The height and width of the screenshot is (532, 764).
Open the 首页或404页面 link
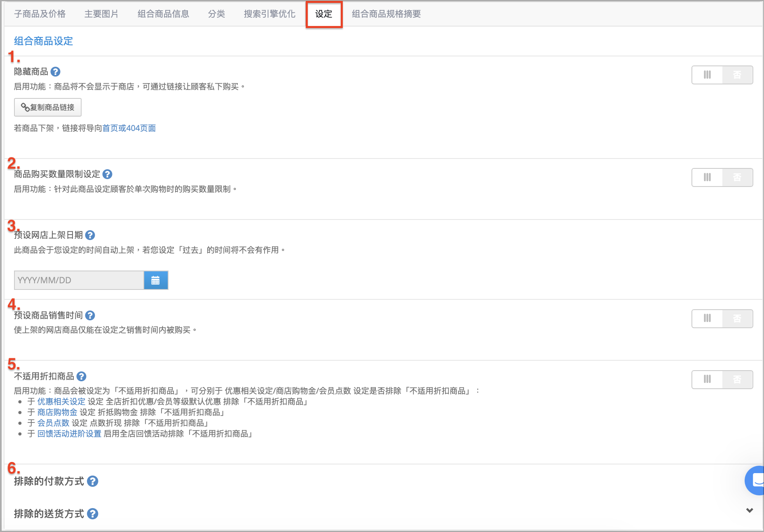click(129, 128)
